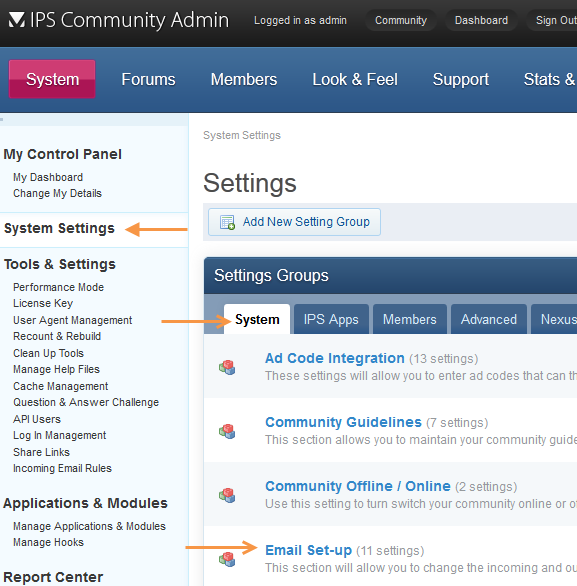The width and height of the screenshot is (577, 586).
Task: Click Report Center sidebar heading
Action: pyautogui.click(x=53, y=577)
